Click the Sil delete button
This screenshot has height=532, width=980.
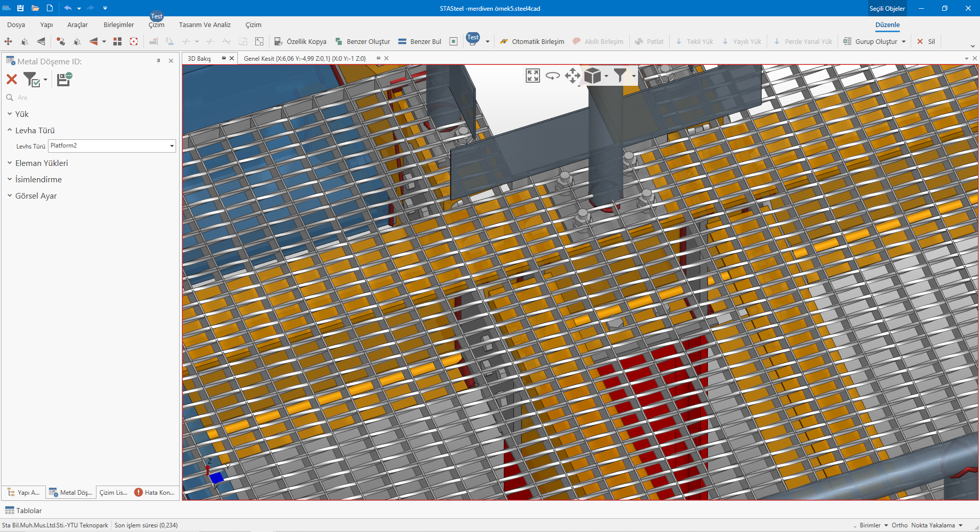[926, 42]
